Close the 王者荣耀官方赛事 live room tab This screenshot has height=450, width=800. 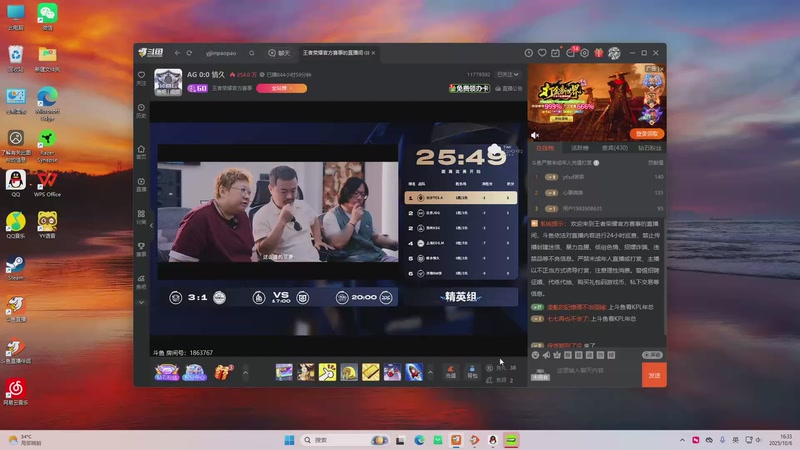pos(373,53)
